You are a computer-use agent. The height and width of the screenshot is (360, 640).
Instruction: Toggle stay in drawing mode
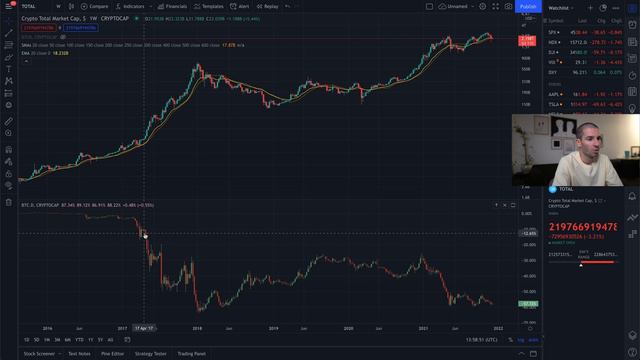pyautogui.click(x=9, y=162)
